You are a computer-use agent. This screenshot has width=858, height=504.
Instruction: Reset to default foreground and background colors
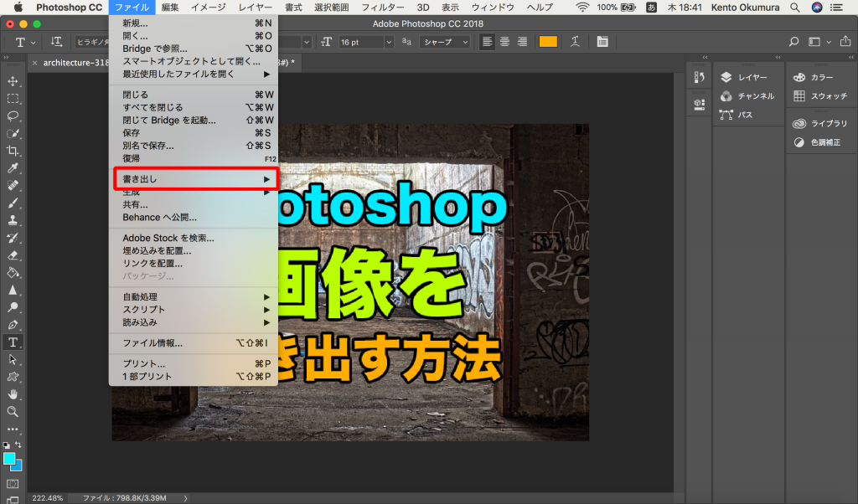(6, 445)
